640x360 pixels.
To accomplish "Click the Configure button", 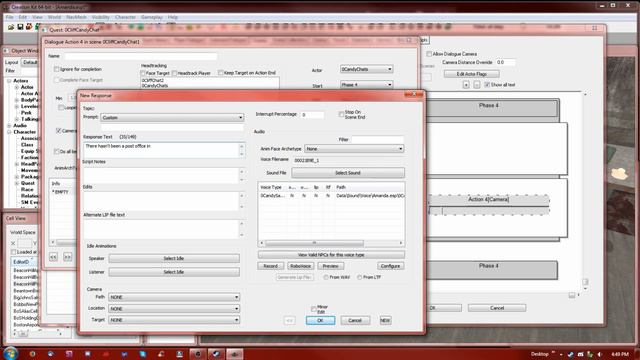I will point(391,266).
